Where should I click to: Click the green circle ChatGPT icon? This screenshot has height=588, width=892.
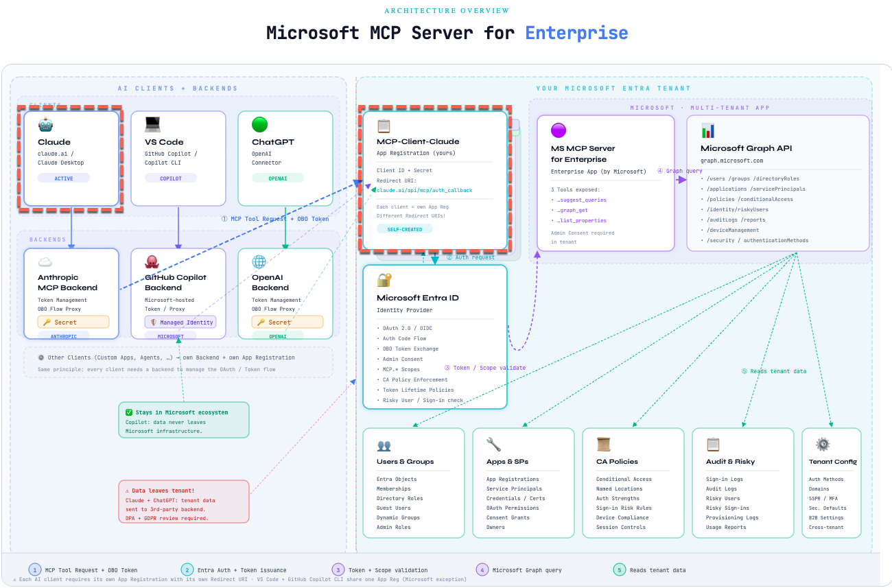[x=259, y=125]
